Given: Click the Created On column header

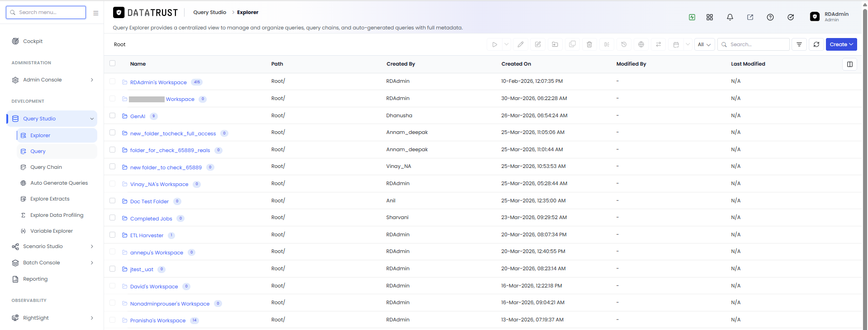Looking at the screenshot, I should click(x=516, y=64).
